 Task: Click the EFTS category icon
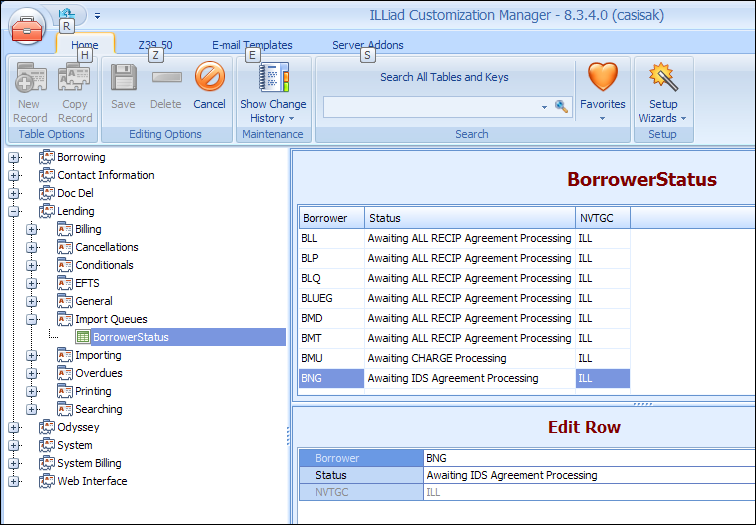(65, 283)
